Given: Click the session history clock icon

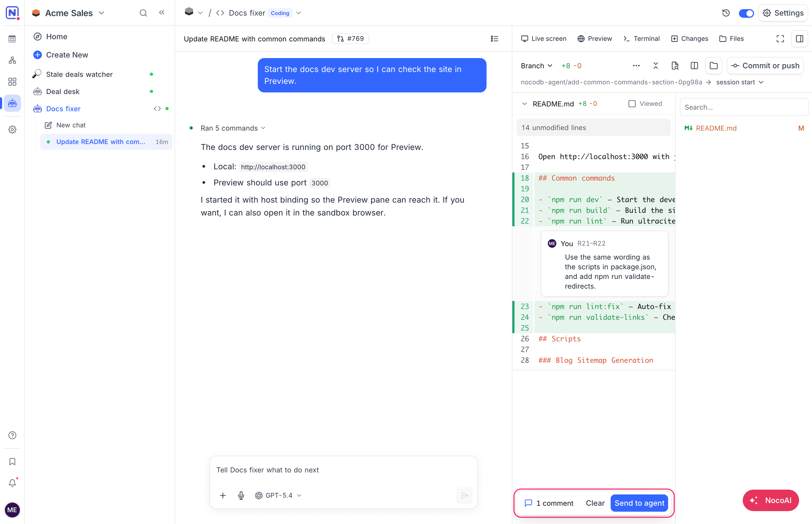Looking at the screenshot, I should tap(726, 13).
